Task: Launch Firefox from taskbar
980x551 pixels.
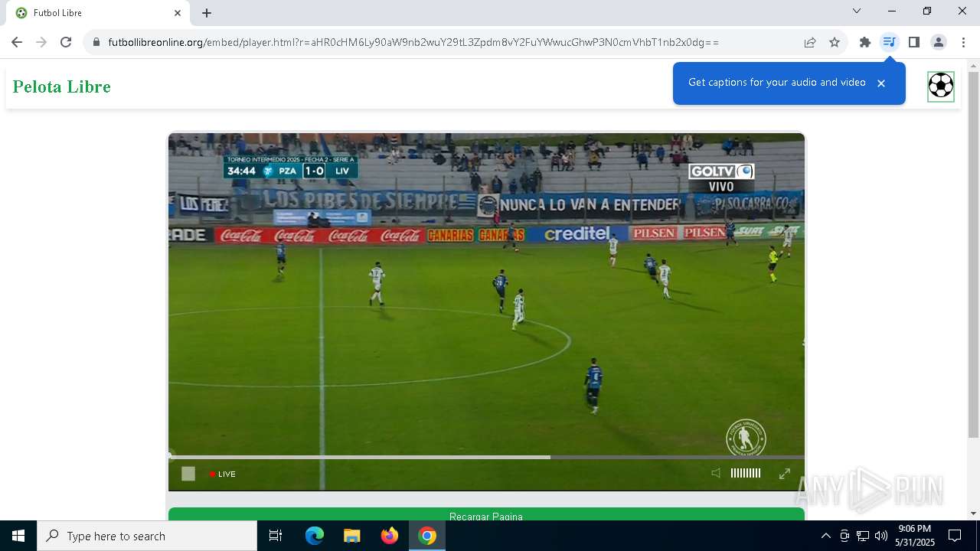Action: [x=390, y=536]
